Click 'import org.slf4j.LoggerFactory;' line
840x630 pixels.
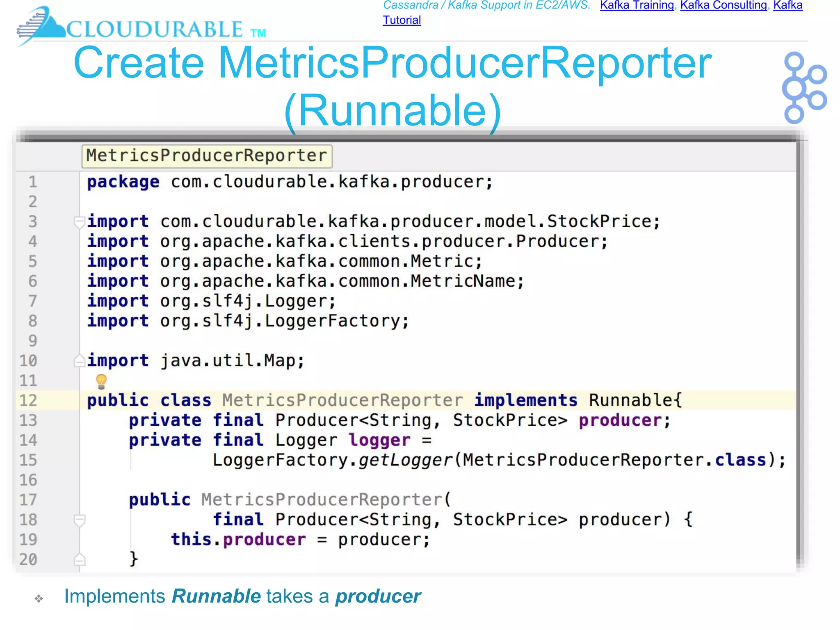tap(248, 321)
